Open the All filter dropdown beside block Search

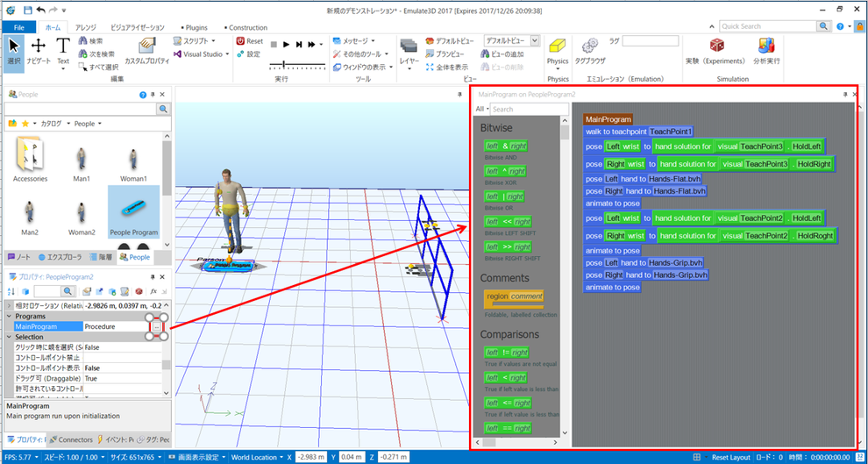coord(483,109)
